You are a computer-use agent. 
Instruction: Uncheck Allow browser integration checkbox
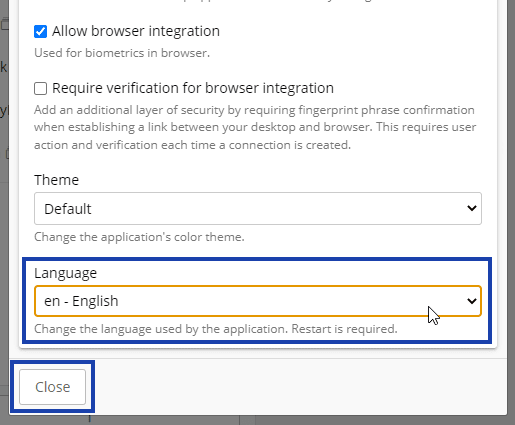click(x=40, y=32)
